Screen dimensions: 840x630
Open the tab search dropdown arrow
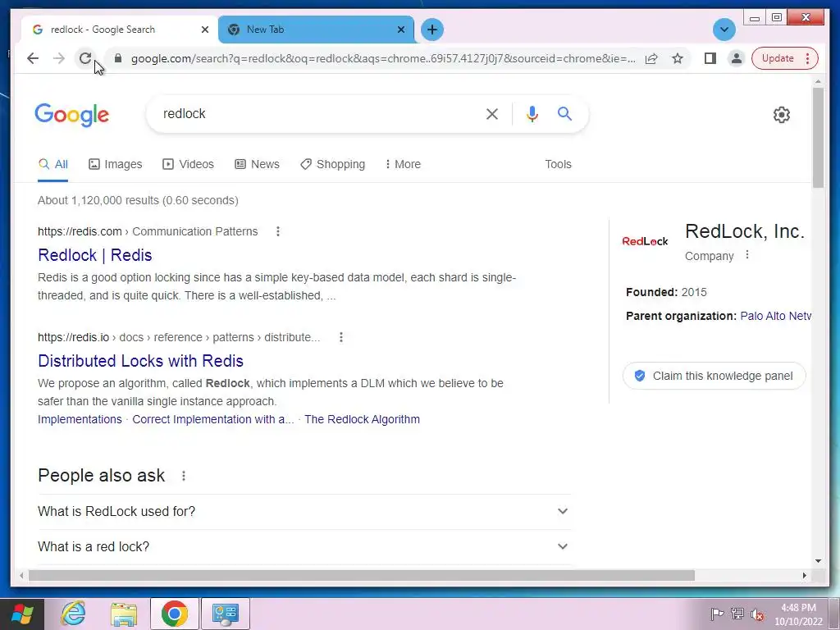[724, 30]
